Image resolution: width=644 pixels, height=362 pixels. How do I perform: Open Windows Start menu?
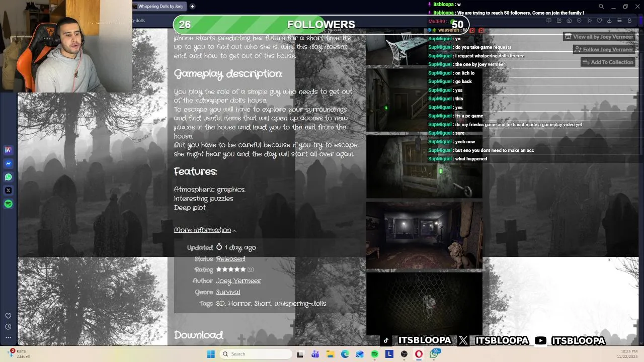click(x=211, y=354)
